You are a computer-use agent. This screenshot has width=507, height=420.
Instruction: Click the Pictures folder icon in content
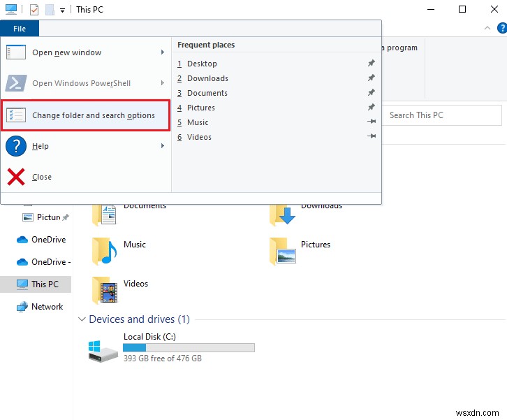pyautogui.click(x=282, y=252)
